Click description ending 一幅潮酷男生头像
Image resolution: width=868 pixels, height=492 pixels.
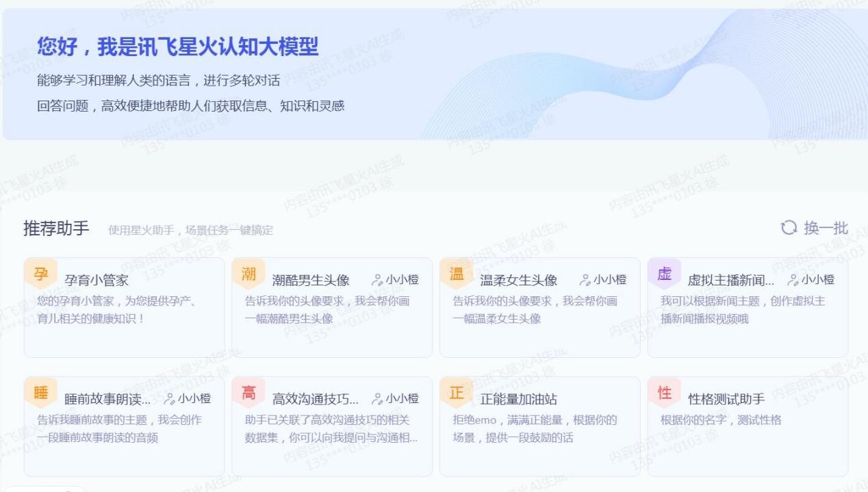[x=327, y=309]
